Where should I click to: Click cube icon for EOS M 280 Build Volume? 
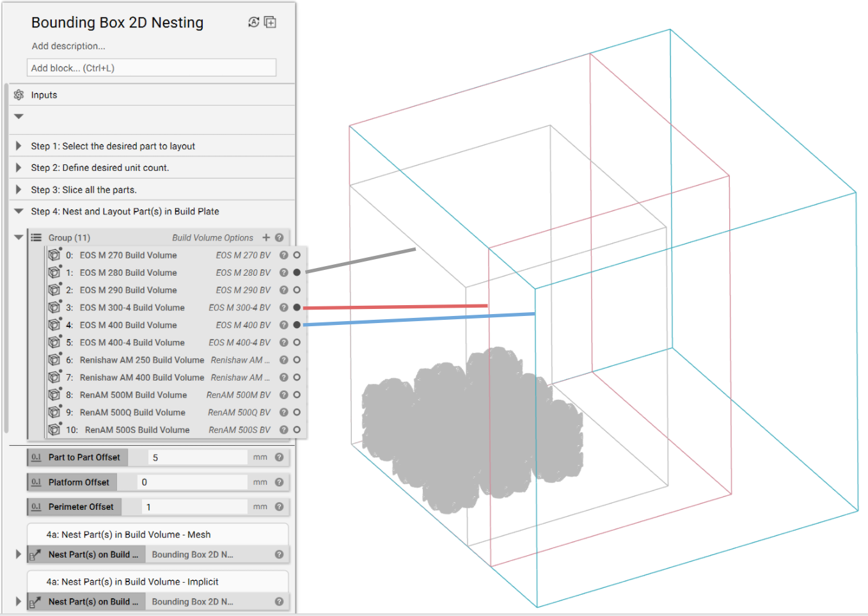[54, 272]
